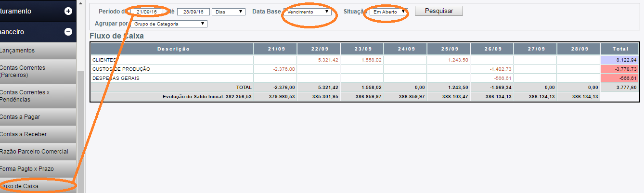
Task: Click the start date field 21/09/16
Action: [147, 12]
